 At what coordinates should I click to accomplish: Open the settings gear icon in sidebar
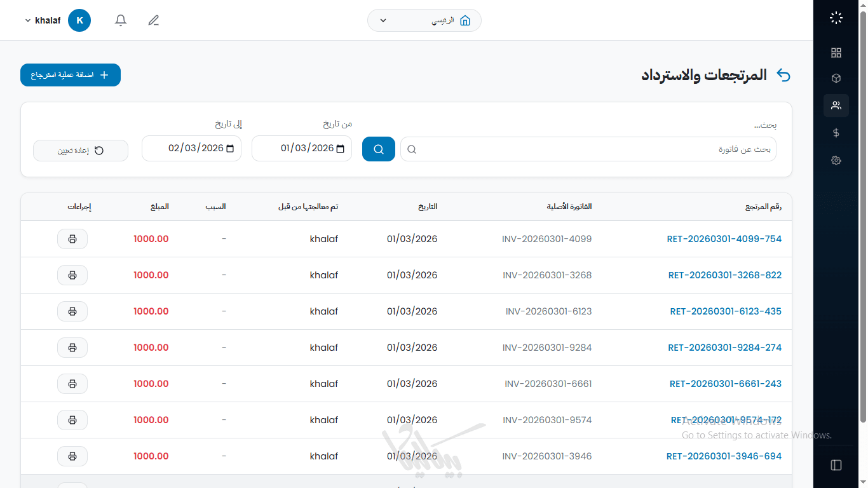click(836, 161)
